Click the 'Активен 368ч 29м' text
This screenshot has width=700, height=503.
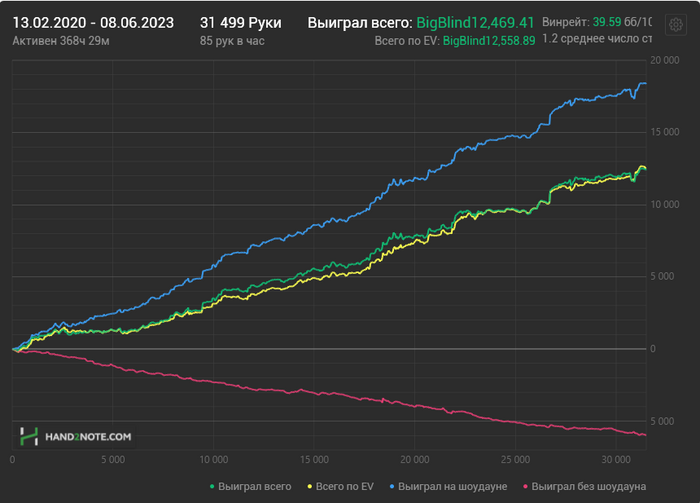coord(61,41)
